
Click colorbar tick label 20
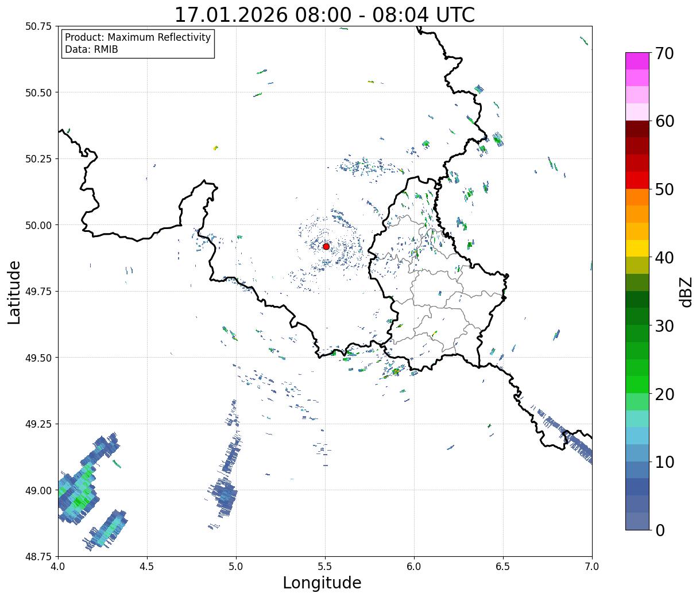pos(664,394)
